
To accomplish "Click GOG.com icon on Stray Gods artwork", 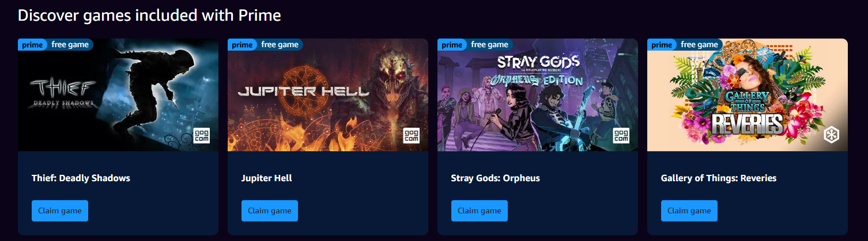I will 621,135.
